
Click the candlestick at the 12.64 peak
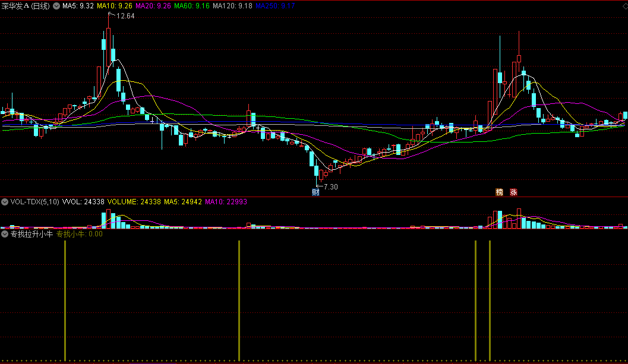coord(109,44)
